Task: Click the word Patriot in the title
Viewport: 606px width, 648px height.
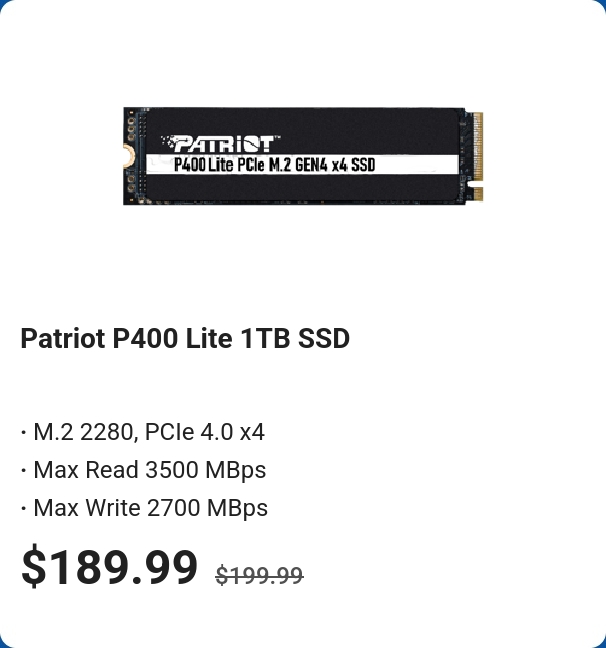Action: pos(63,338)
